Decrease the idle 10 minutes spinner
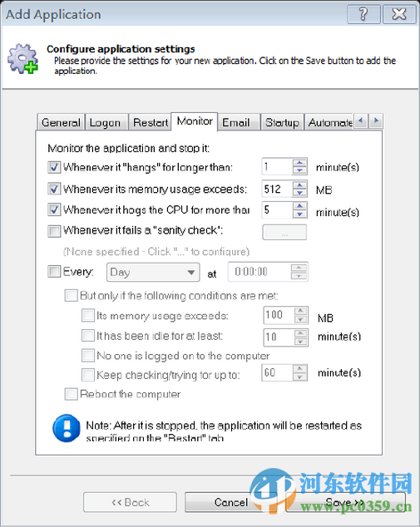This screenshot has width=420, height=527. coord(301,342)
